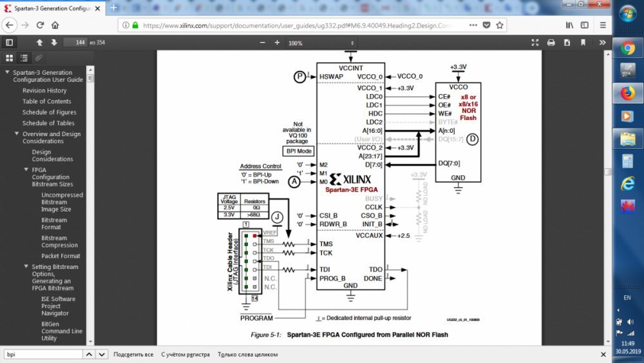Viewport: 644px width, 363px height.
Task: Open the calculator taskbar icon
Action: click(x=627, y=161)
